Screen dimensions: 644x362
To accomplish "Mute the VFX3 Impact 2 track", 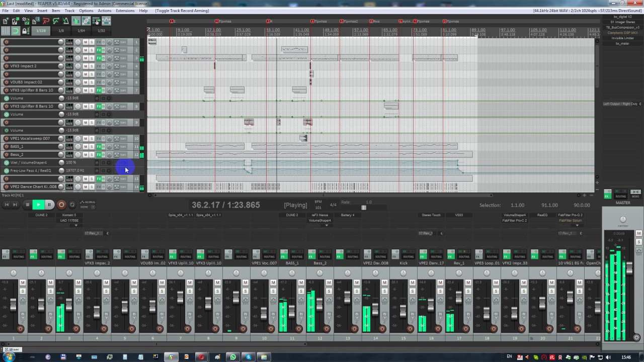I will point(86,66).
